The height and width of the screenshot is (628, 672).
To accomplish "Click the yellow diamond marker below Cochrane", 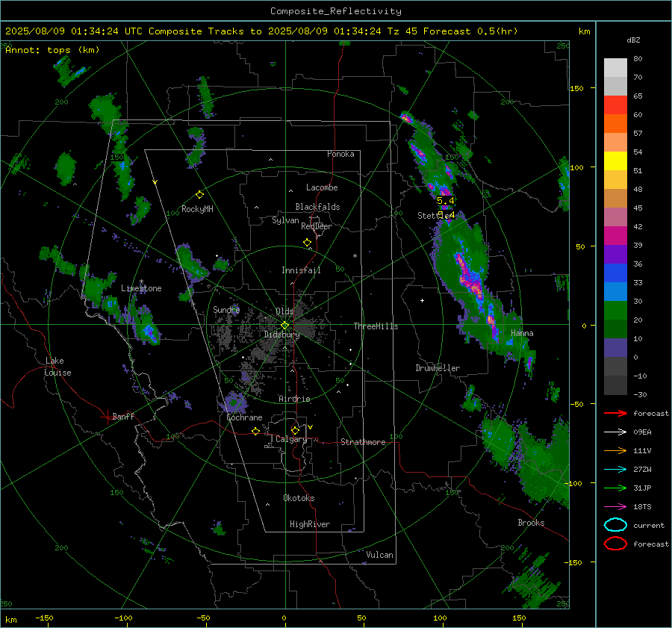I will [255, 432].
